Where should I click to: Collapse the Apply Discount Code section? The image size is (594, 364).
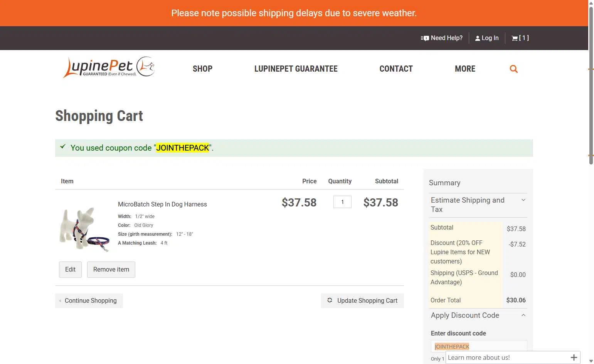tap(478, 315)
